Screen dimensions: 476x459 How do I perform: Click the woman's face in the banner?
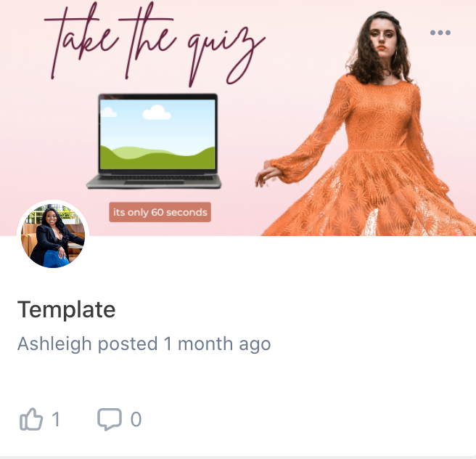pos(382,37)
